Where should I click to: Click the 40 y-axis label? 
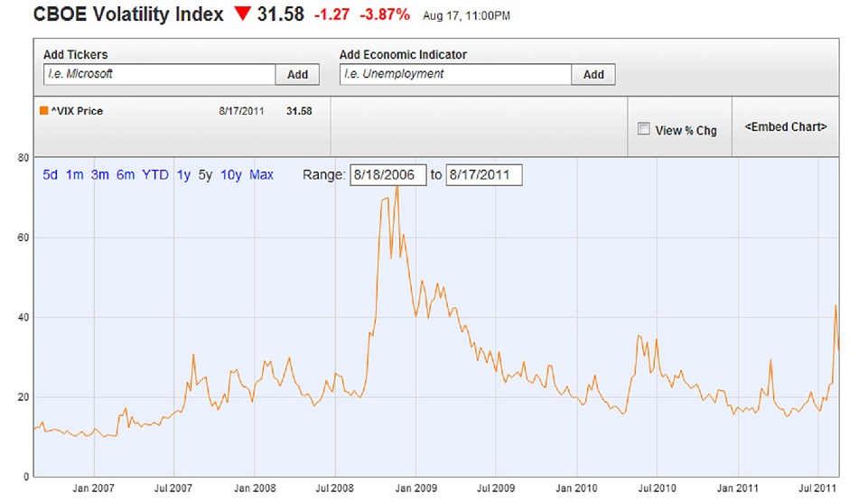tap(23, 317)
